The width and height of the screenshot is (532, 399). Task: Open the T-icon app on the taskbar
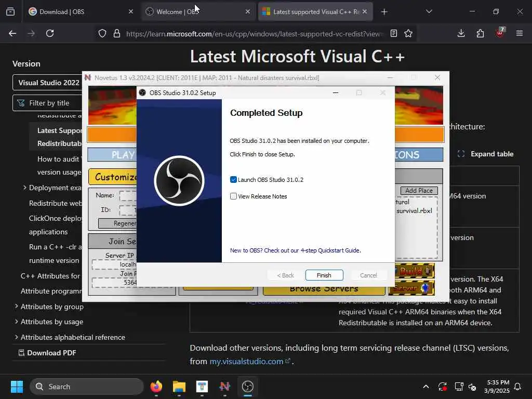coord(202,387)
